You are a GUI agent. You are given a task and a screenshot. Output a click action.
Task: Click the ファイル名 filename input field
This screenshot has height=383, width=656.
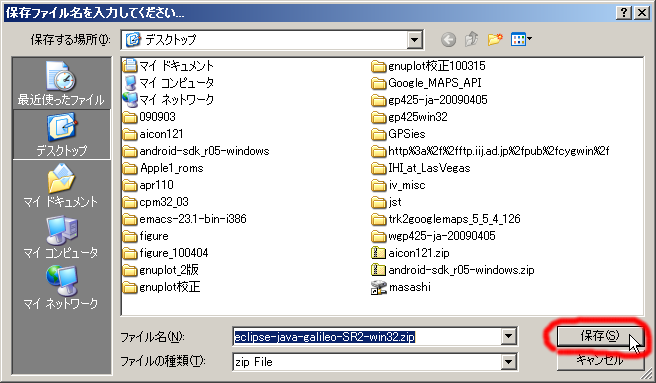(367, 337)
